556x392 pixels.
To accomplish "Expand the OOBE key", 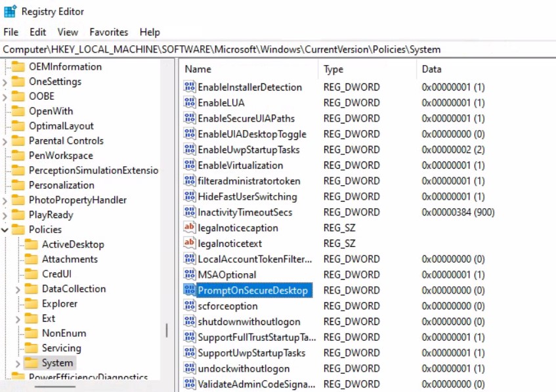I will 5,97.
